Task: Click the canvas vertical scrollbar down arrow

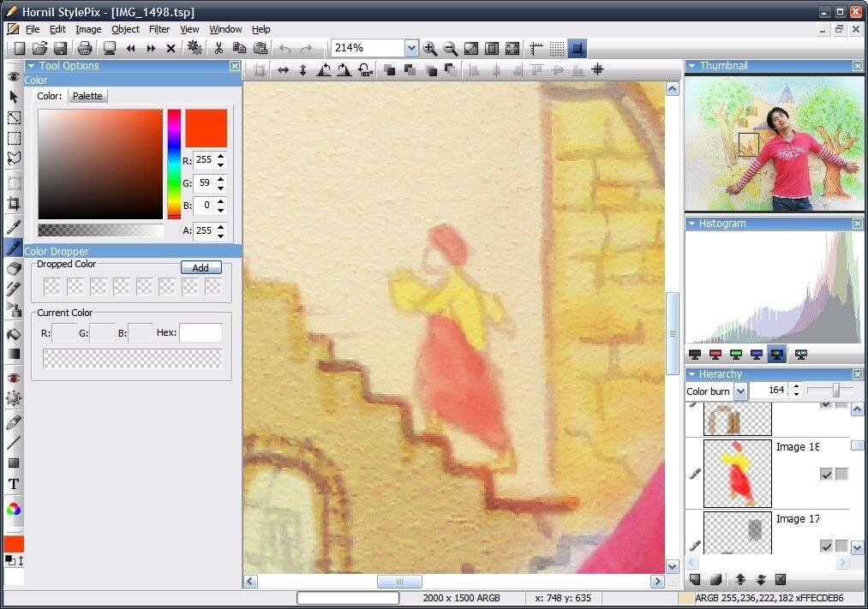Action: pyautogui.click(x=672, y=566)
